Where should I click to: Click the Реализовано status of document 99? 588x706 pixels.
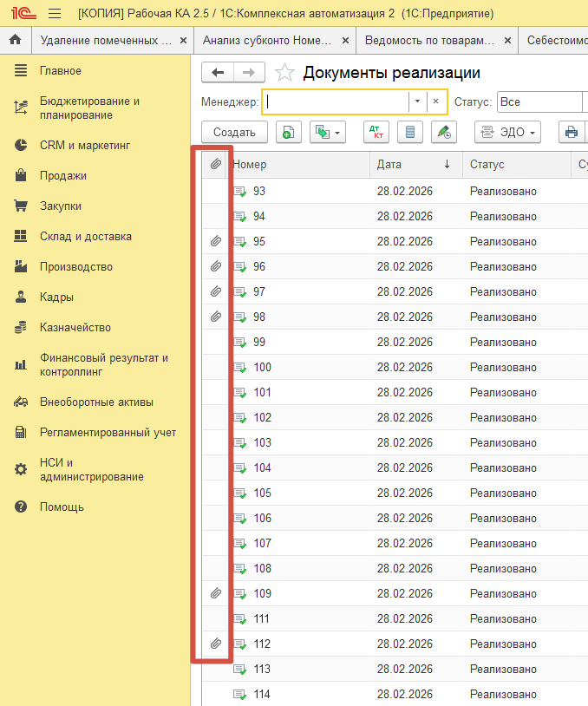pos(503,343)
